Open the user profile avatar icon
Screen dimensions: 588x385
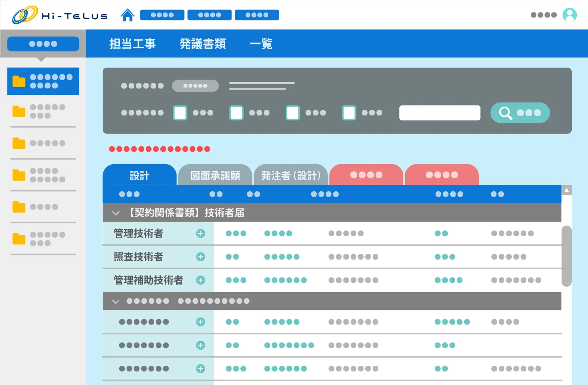(569, 15)
